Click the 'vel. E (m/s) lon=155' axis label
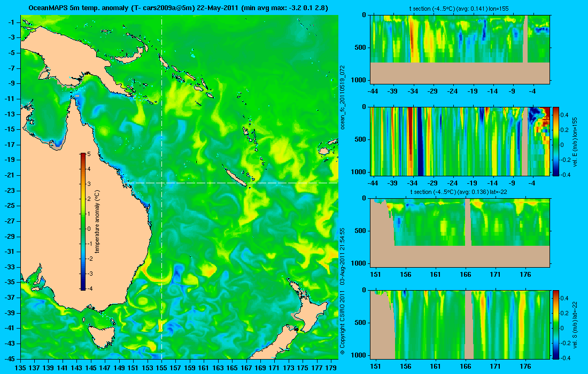Image resolution: width=588 pixels, height=374 pixels. (575, 142)
